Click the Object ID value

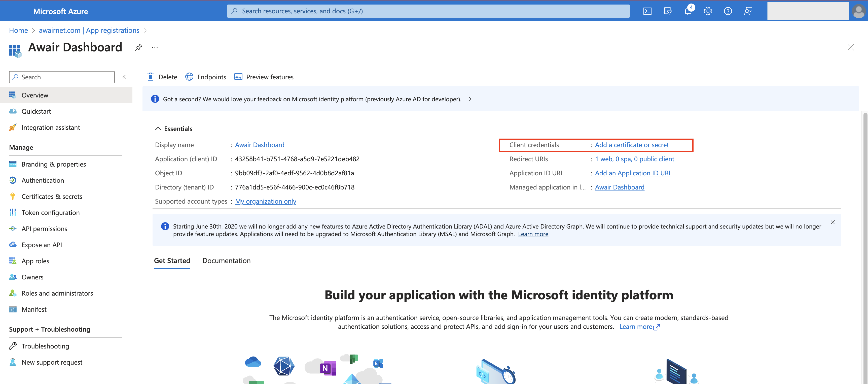click(x=295, y=173)
